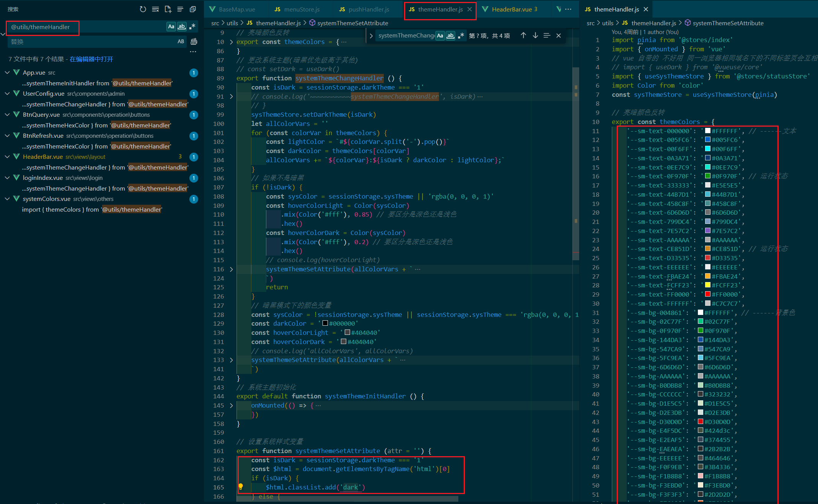Collapse the HeaderBar.vue search result group

7,157
